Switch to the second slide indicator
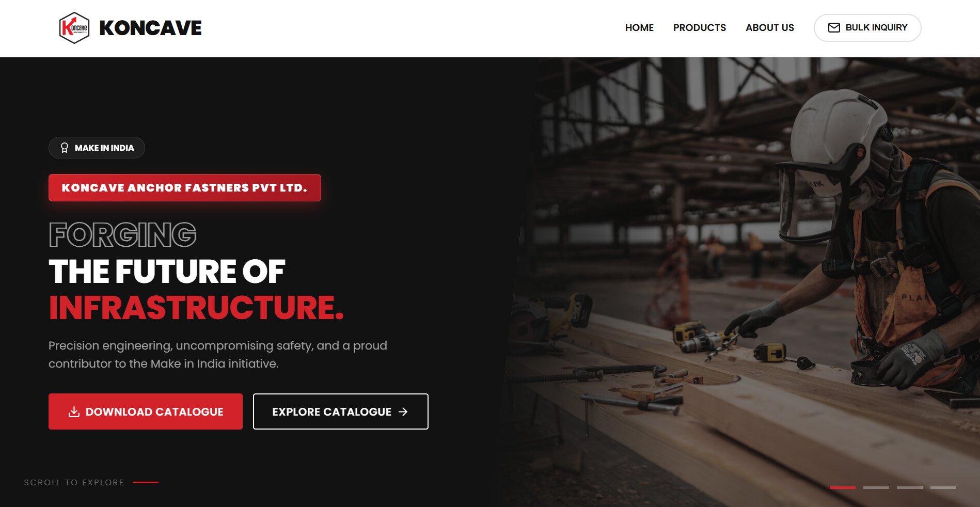The width and height of the screenshot is (980, 507). click(876, 487)
